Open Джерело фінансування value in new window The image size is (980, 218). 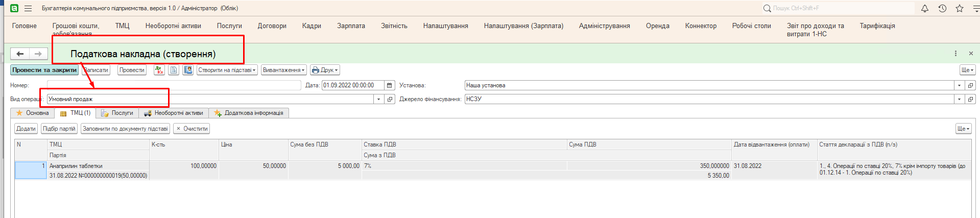click(x=971, y=99)
